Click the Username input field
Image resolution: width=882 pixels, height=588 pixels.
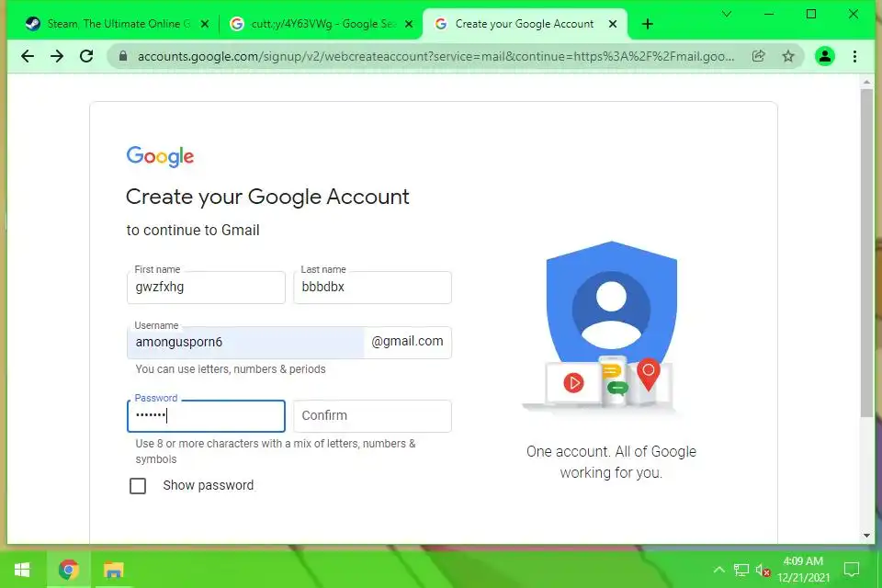(x=246, y=342)
